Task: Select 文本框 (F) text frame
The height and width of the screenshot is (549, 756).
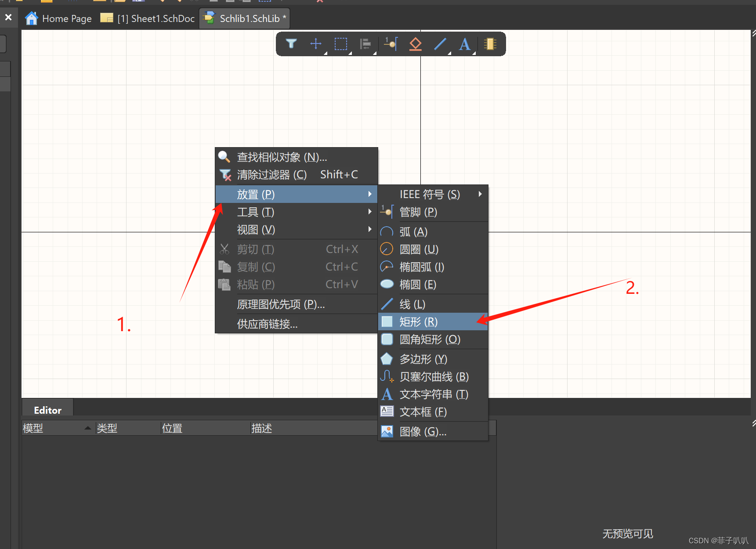Action: [x=433, y=412]
